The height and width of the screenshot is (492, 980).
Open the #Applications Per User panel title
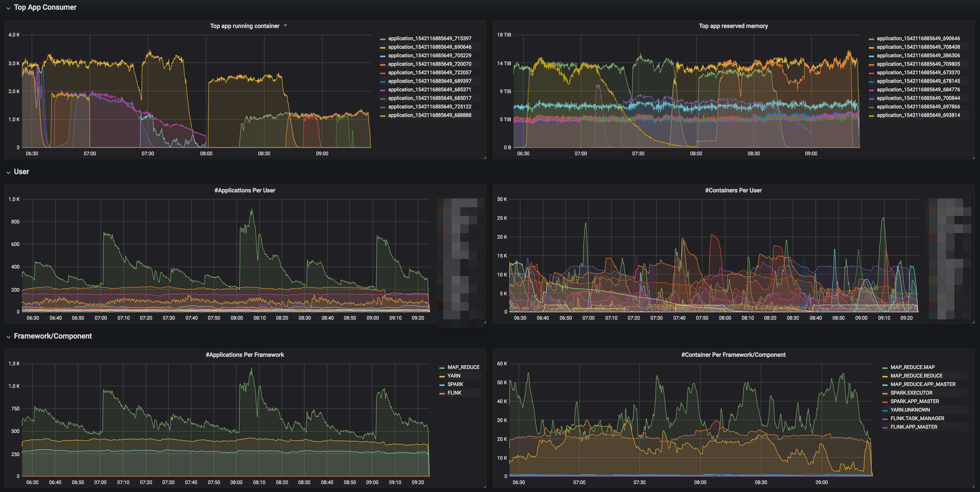245,190
